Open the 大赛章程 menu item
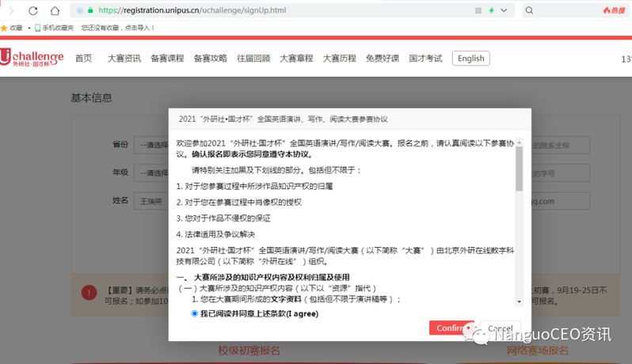 (296, 59)
